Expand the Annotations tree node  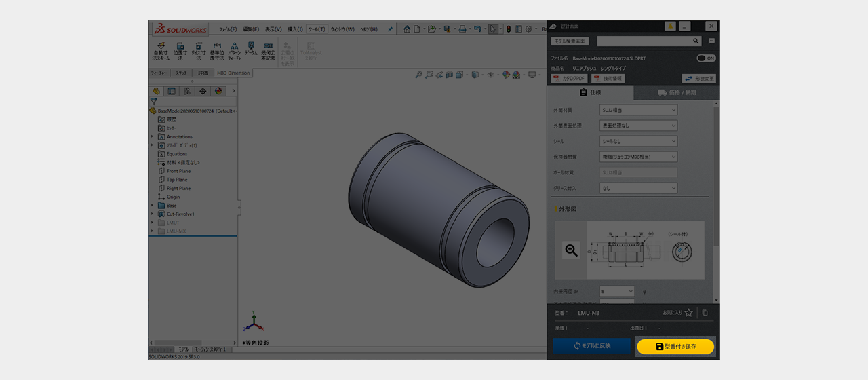(x=152, y=136)
